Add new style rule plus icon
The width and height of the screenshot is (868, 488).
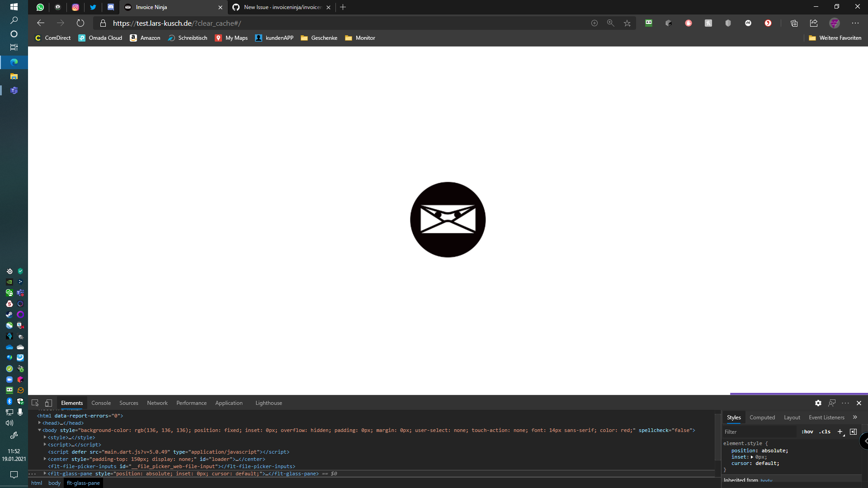point(840,432)
